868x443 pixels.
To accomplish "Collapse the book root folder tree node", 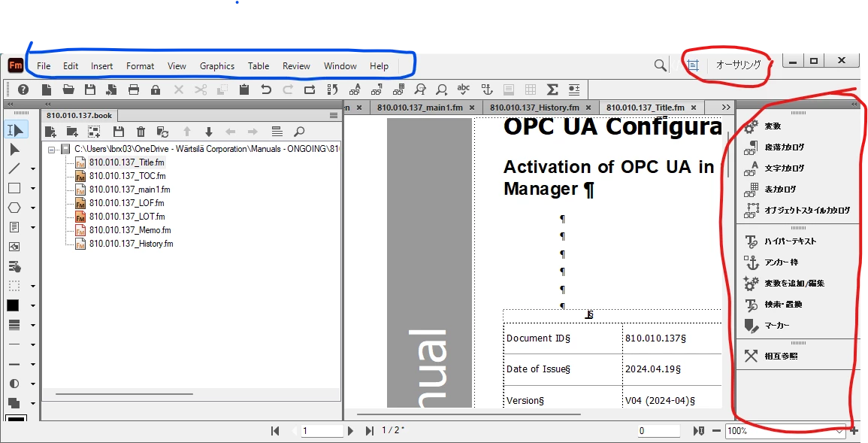I will [52, 149].
